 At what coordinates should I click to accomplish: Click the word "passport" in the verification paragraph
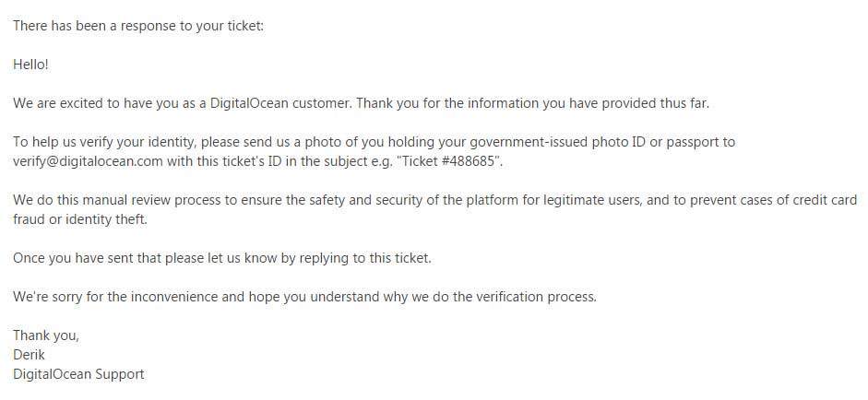(692, 142)
